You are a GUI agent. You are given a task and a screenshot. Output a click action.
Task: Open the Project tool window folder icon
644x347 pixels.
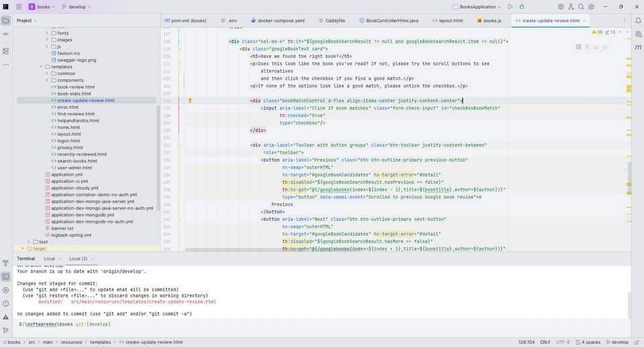tap(6, 21)
